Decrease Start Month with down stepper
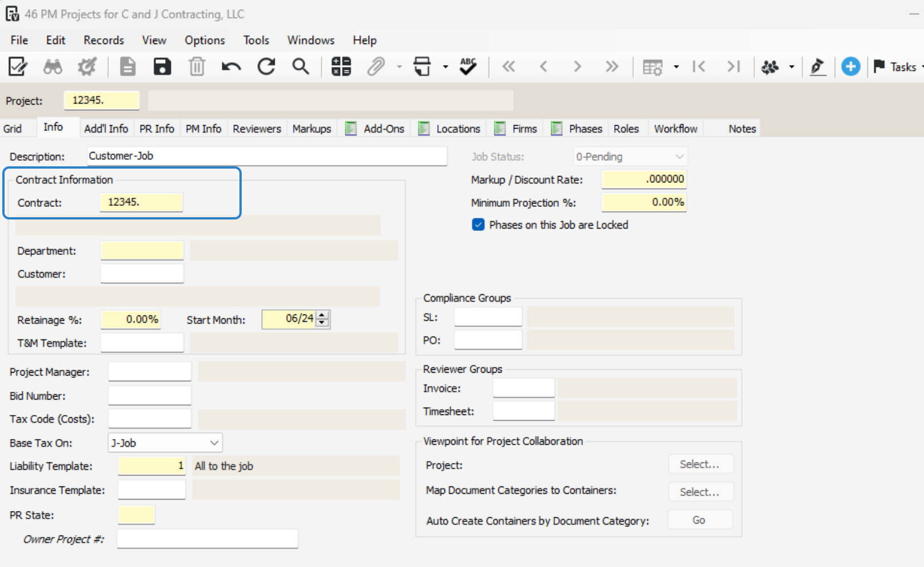 pyautogui.click(x=322, y=323)
